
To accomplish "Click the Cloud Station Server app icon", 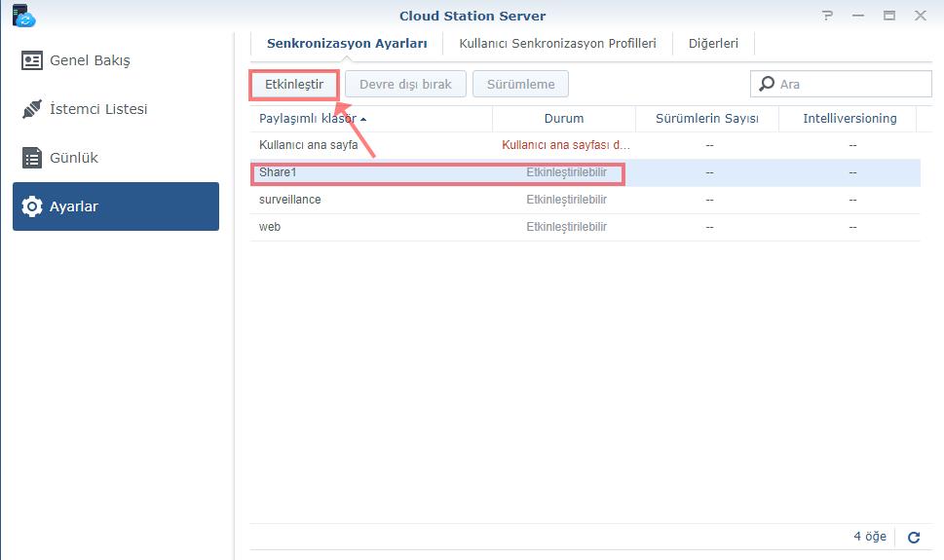I will click(x=23, y=15).
